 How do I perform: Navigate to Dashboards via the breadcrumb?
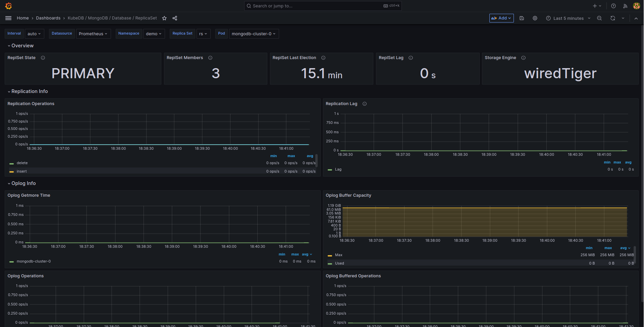tap(48, 18)
